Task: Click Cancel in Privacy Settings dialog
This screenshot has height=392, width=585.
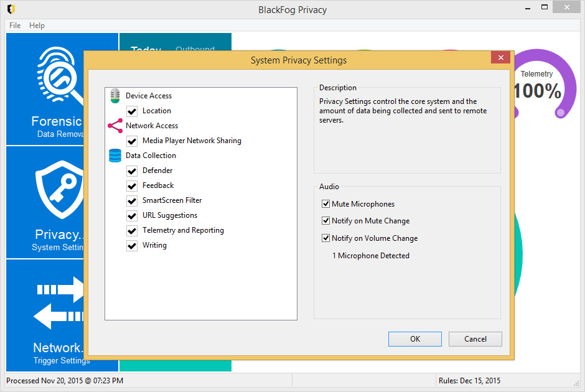Action: (475, 339)
